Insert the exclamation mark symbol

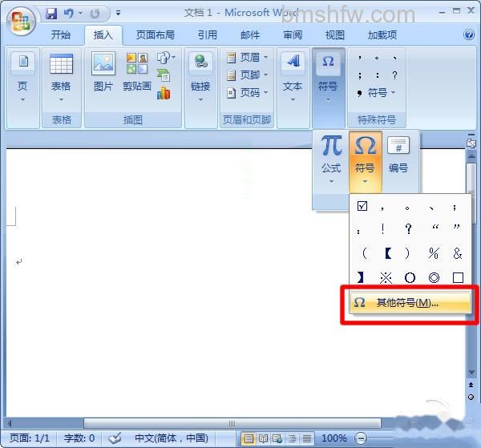click(382, 228)
